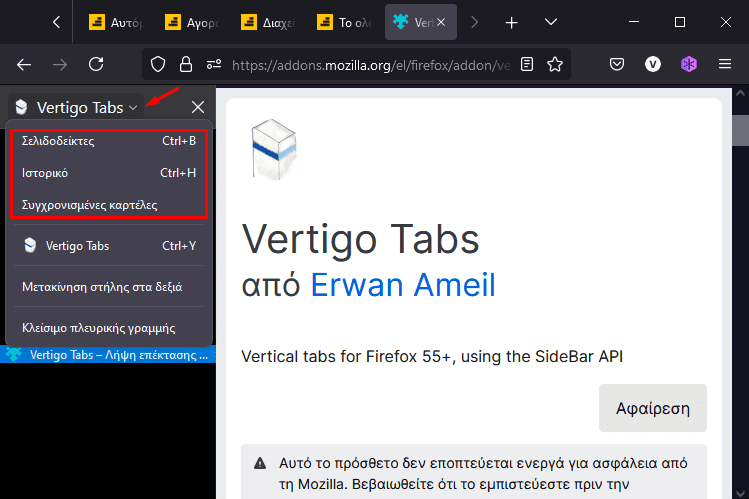Switch to the Αγορ tab
This screenshot has width=749, height=499.
(192, 22)
